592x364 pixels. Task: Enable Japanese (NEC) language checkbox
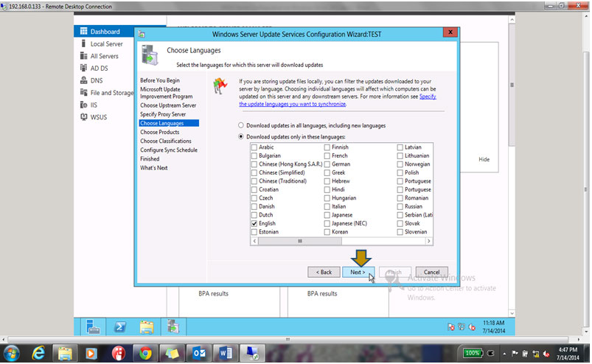pos(327,223)
